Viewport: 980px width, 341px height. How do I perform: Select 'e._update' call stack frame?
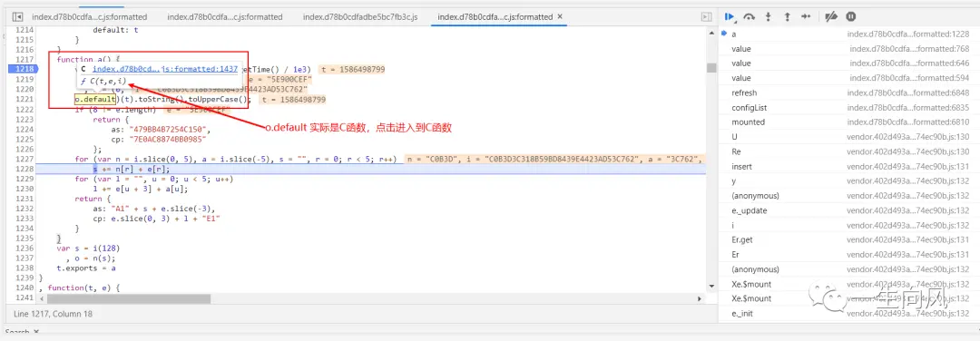(848, 210)
